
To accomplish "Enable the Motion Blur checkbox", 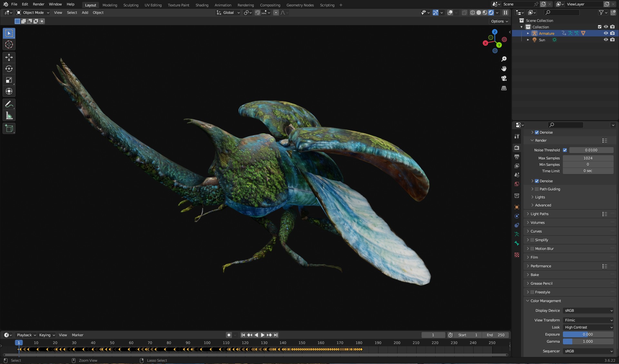I will (532, 249).
